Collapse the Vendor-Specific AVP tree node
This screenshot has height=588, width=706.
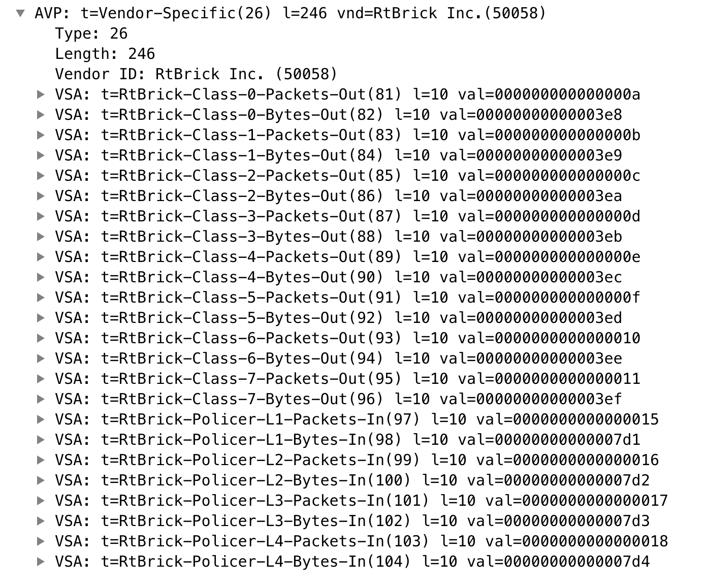pos(20,13)
